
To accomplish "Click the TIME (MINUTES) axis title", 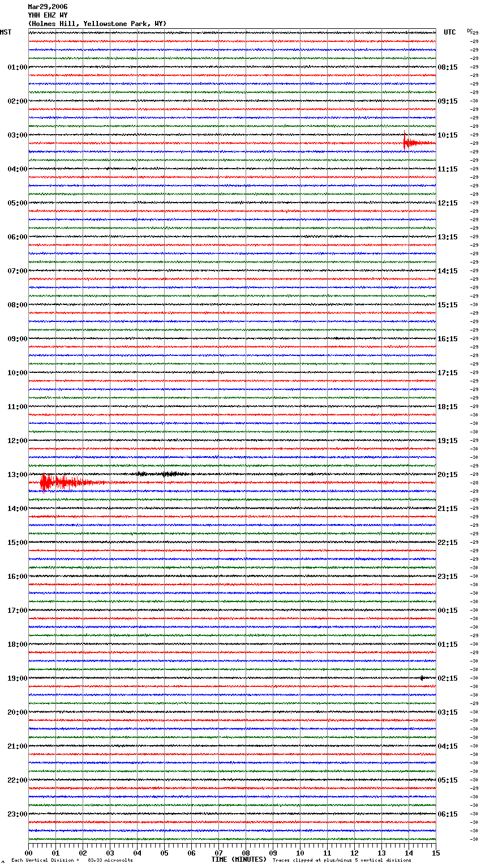I will coord(239,860).
